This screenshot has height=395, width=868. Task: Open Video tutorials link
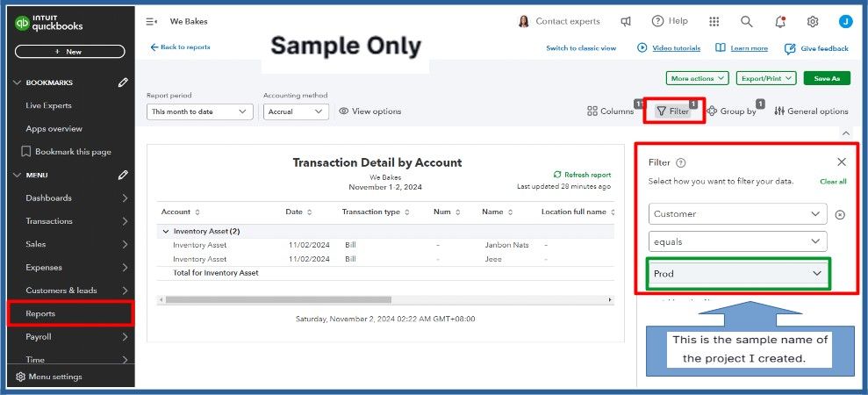pos(670,48)
